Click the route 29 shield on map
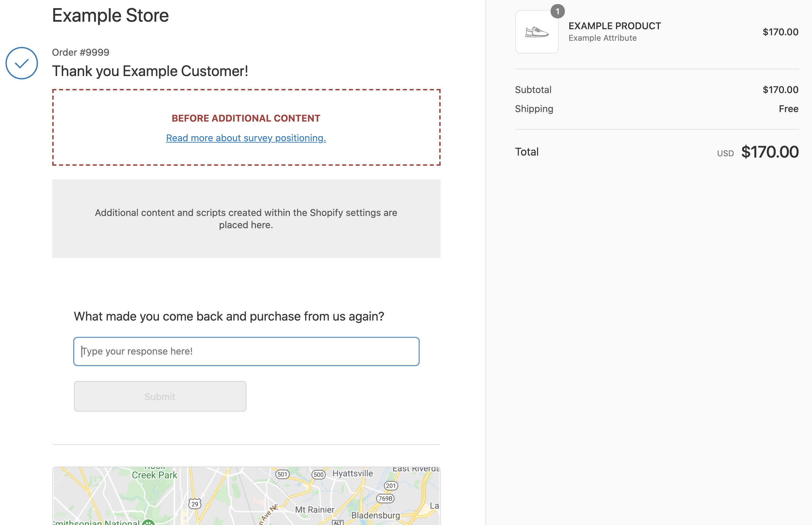This screenshot has height=525, width=812. coord(195,504)
